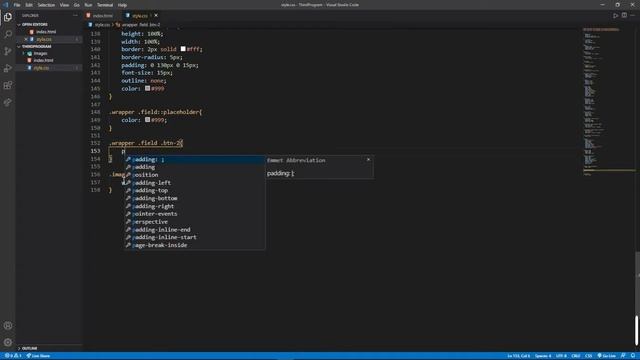Click the feedback icon in status bar
640x360 pixels.
(x=623, y=356)
